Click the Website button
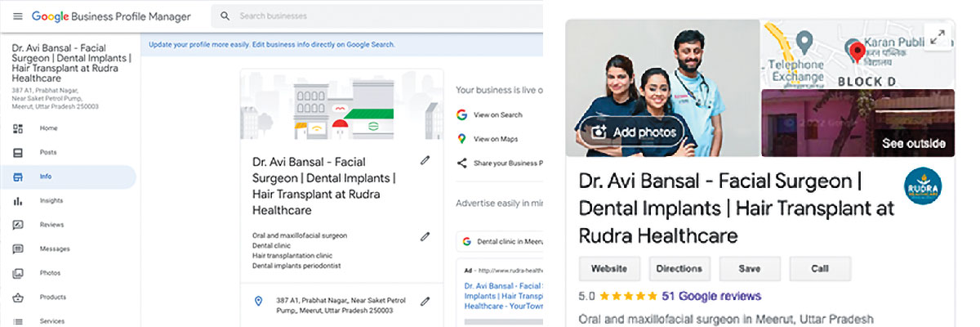This screenshot has width=980, height=327. [x=609, y=268]
